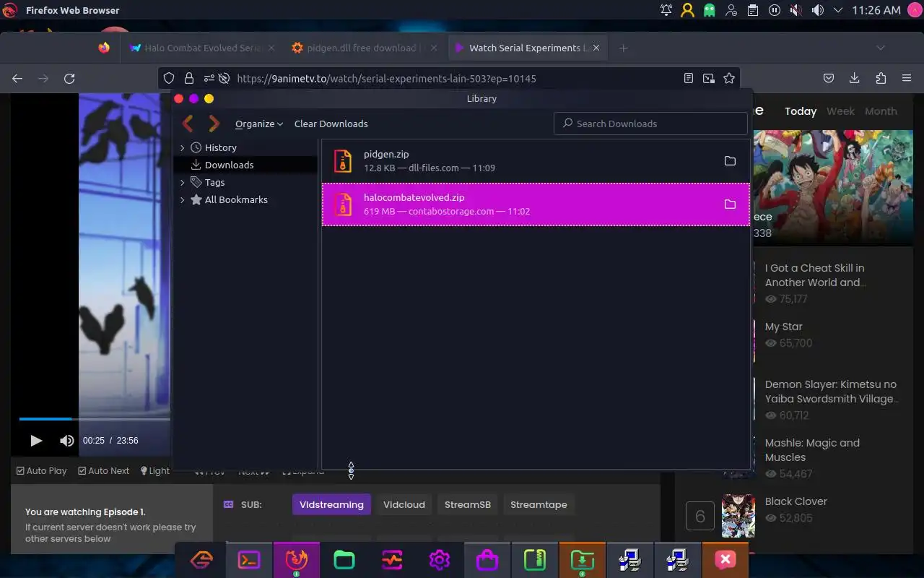Open terminal from the dock
Image resolution: width=924 pixels, height=578 pixels.
[249, 560]
